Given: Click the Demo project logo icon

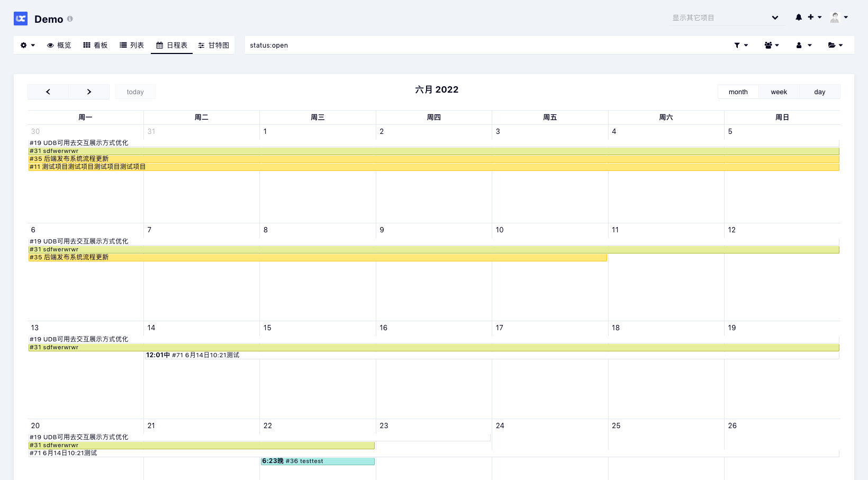Looking at the screenshot, I should click(21, 19).
